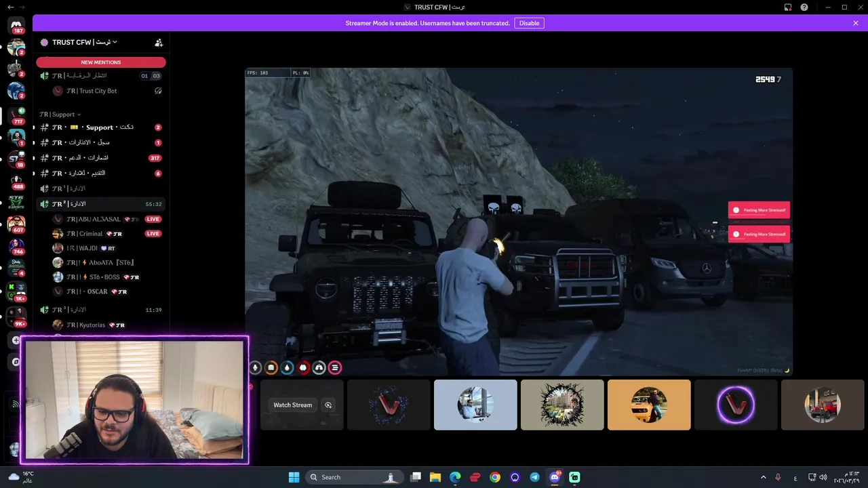Click the pink menu-lines HUD icon in stream

(x=334, y=367)
